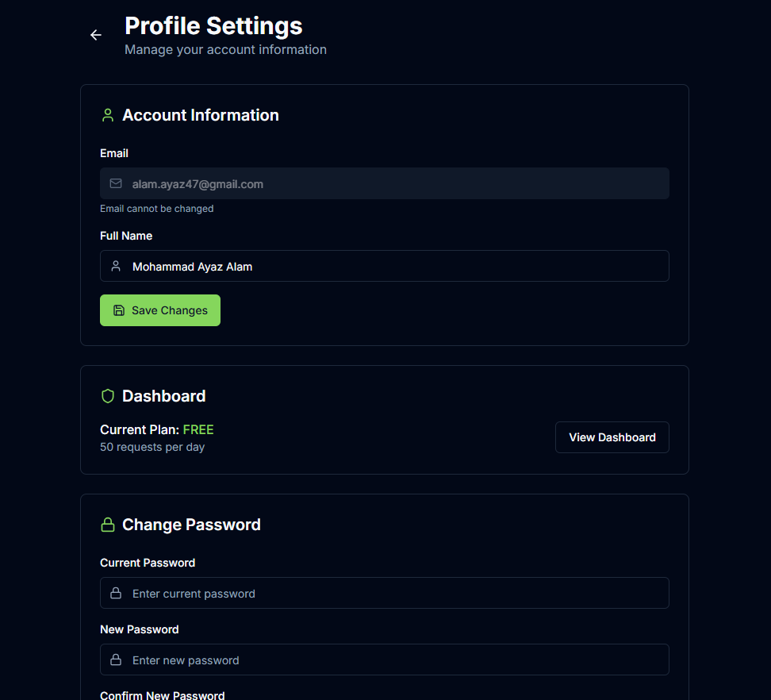Click the back arrow icon
The width and height of the screenshot is (771, 700).
pyautogui.click(x=96, y=35)
